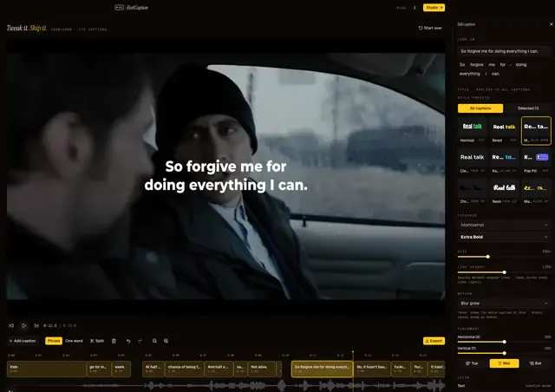The image size is (555, 392).
Task: Select the "No, it hasn't bee..." clip
Action: click(372, 369)
